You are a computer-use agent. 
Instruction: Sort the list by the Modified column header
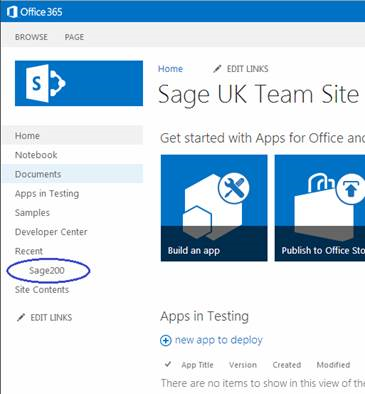pos(333,365)
